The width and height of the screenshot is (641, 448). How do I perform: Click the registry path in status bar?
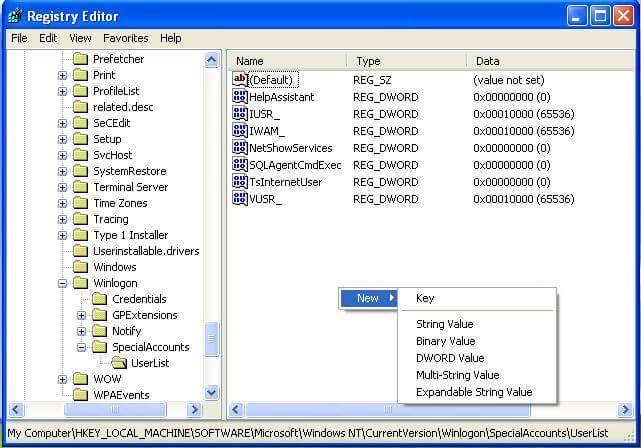pyautogui.click(x=308, y=433)
